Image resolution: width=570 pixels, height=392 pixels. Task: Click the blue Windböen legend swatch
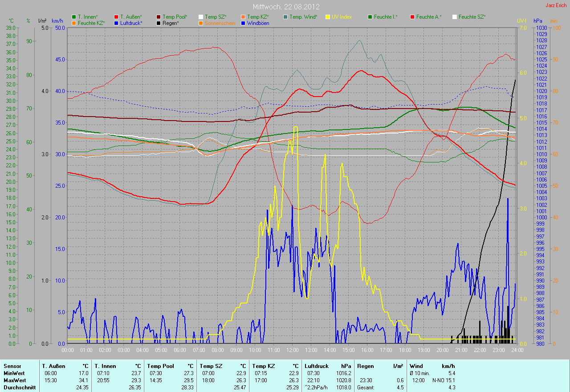click(x=243, y=23)
